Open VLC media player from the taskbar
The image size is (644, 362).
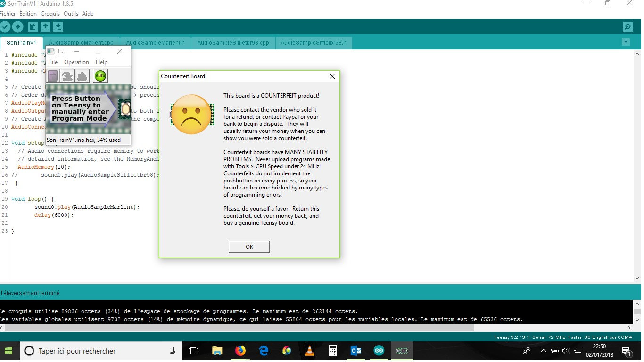click(x=310, y=351)
